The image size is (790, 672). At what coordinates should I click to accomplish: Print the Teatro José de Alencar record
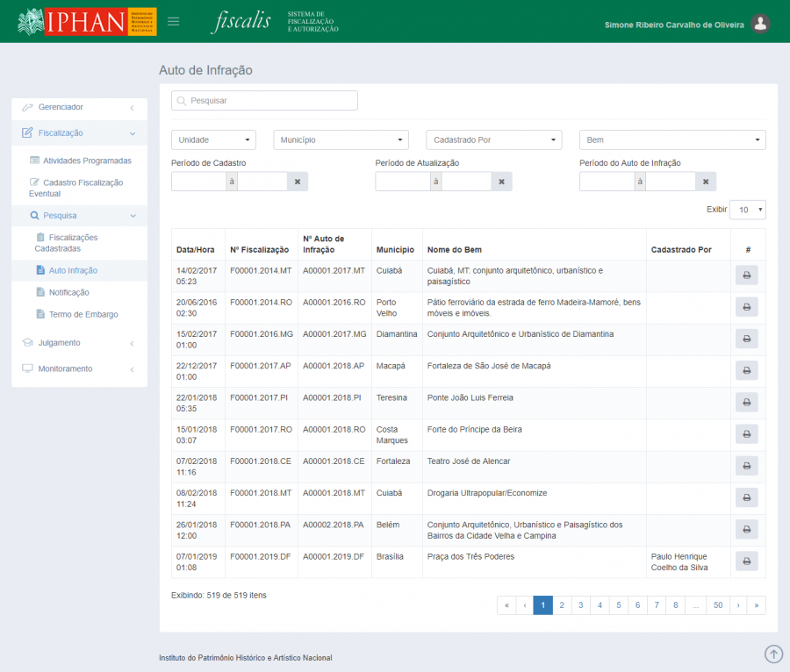[x=746, y=466]
